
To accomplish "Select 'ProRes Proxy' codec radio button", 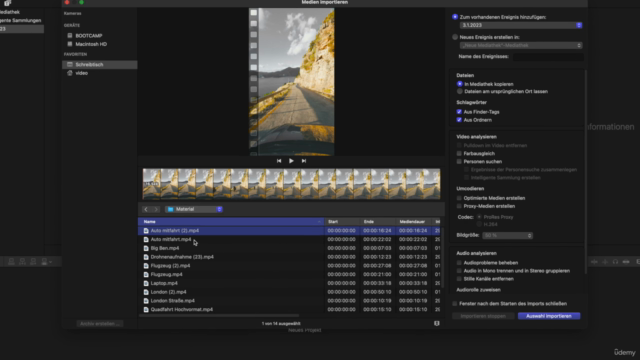I will (479, 217).
